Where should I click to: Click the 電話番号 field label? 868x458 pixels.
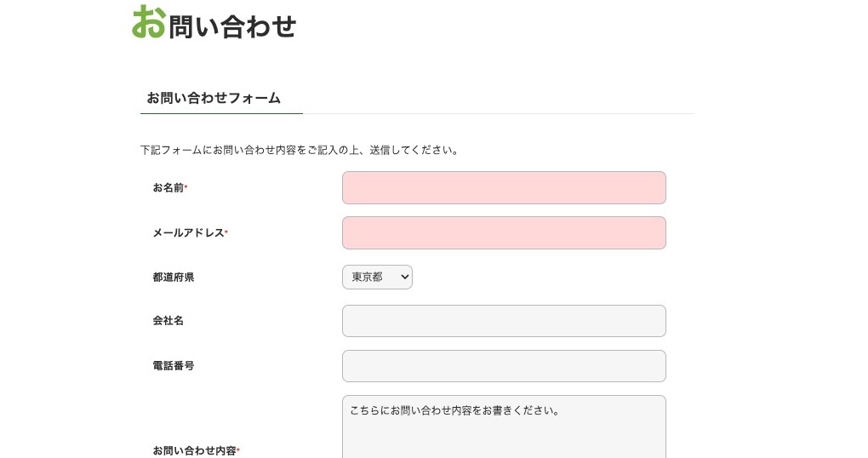[x=174, y=366]
